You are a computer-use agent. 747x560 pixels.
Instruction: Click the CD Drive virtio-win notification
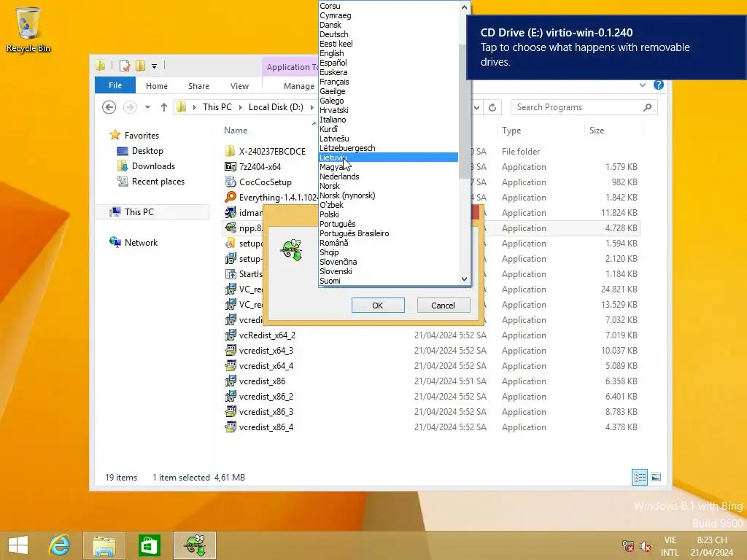(x=606, y=47)
